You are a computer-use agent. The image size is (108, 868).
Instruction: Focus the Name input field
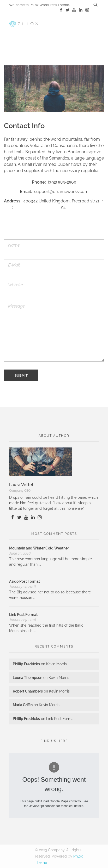(54, 245)
